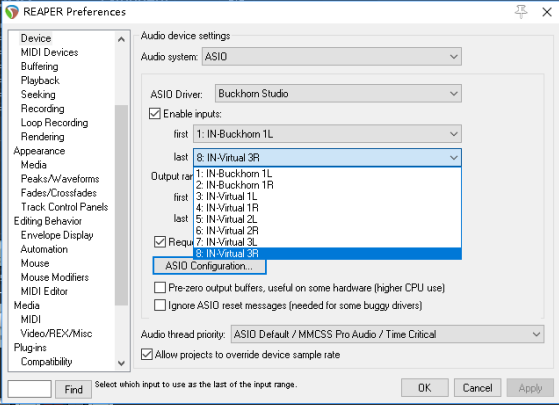The image size is (559, 405).
Task: Choose 1: IN-Buckhorn 1L from the list
Action: 327,174
